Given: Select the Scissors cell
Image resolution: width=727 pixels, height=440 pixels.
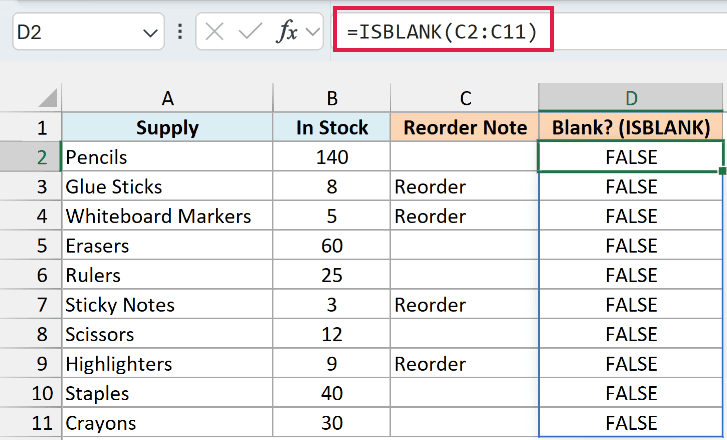Looking at the screenshot, I should (x=167, y=334).
